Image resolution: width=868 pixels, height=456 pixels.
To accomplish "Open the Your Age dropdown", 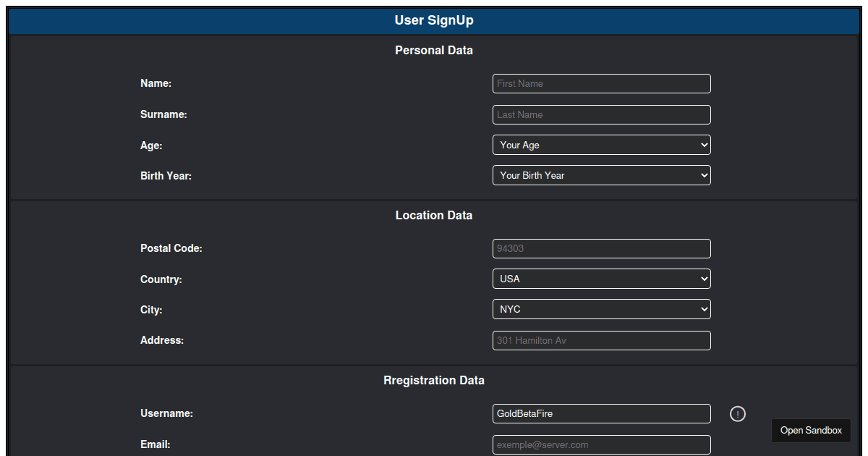I will point(602,145).
